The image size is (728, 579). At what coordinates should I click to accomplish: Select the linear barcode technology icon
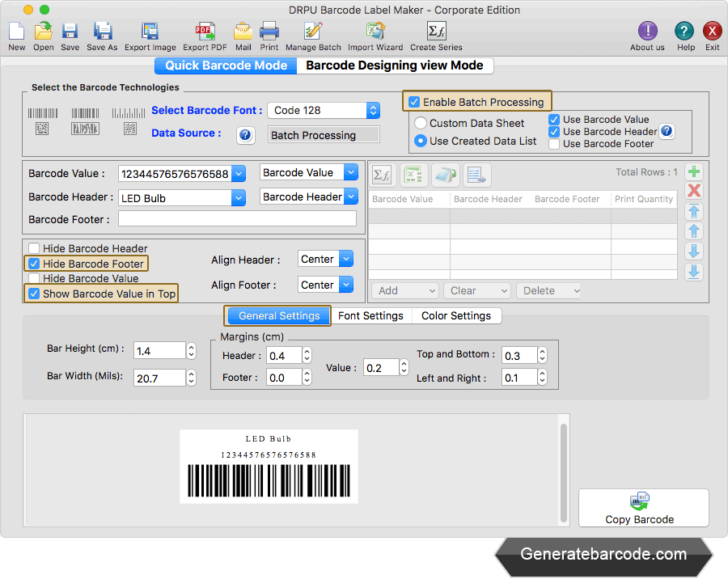43,121
